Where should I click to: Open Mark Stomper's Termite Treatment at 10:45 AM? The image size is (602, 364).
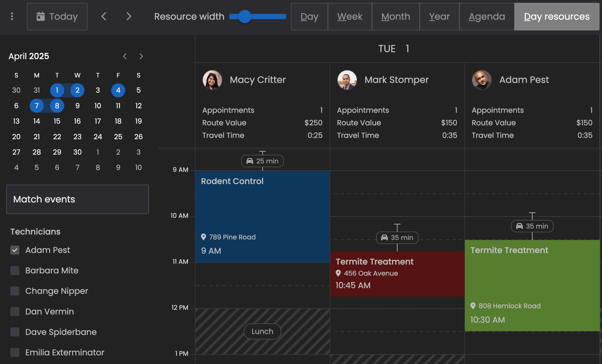(x=397, y=274)
